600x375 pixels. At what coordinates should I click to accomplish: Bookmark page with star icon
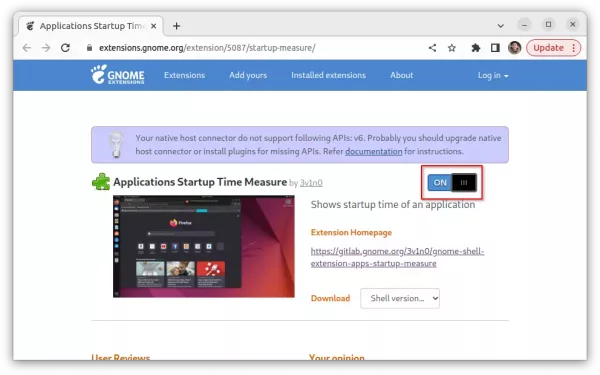pyautogui.click(x=452, y=48)
